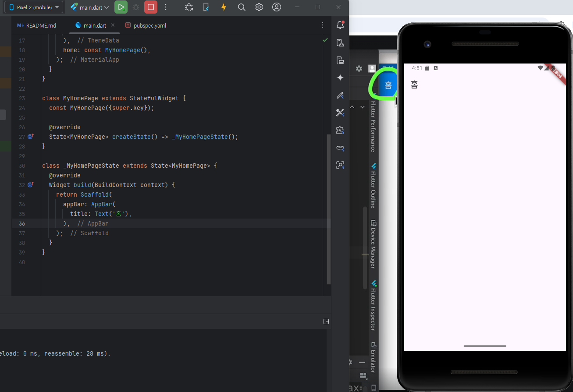Open Flutter Outline side tab
The image size is (573, 392).
coord(373,185)
